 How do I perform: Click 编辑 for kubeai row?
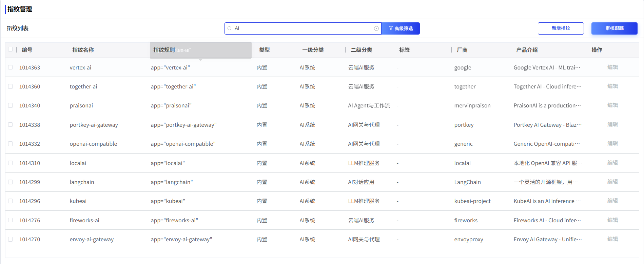tap(612, 201)
